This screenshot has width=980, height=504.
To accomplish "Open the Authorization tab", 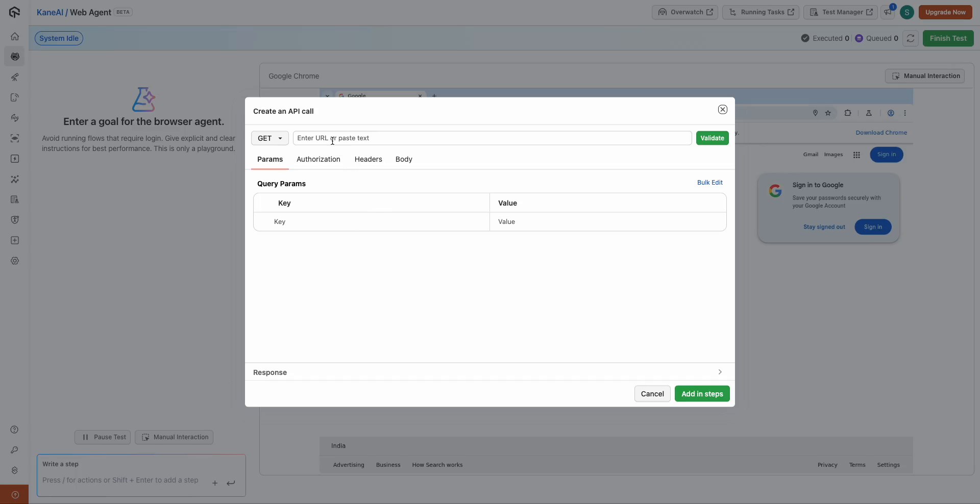I will 318,159.
